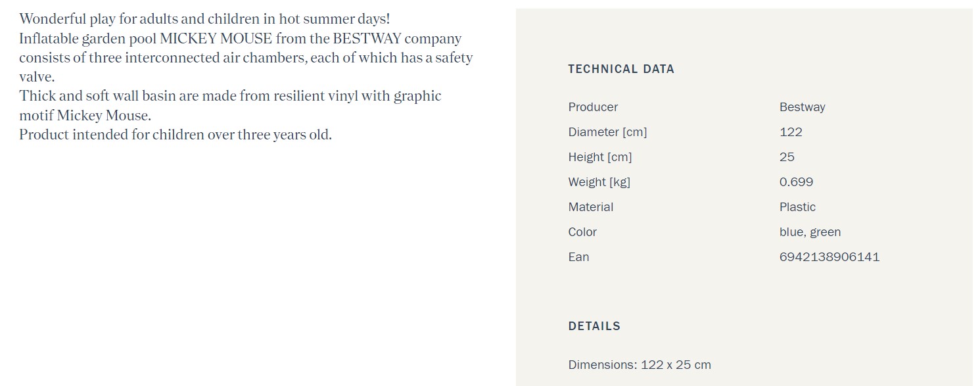Select the EAN number 6942138906141

click(829, 257)
